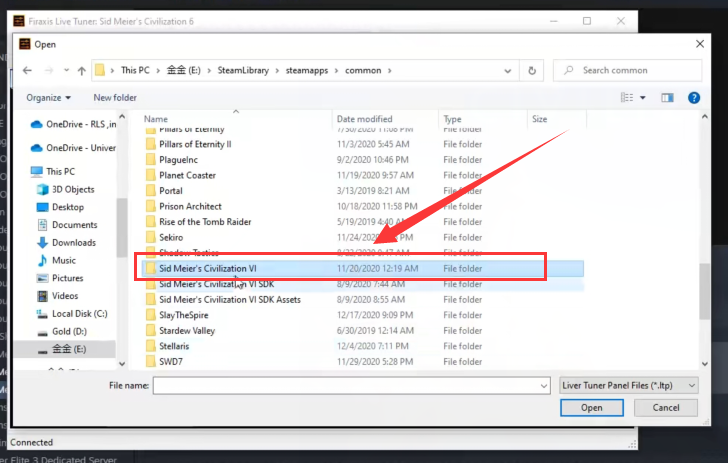728x463 pixels.
Task: Close the Open dialog
Action: point(700,44)
